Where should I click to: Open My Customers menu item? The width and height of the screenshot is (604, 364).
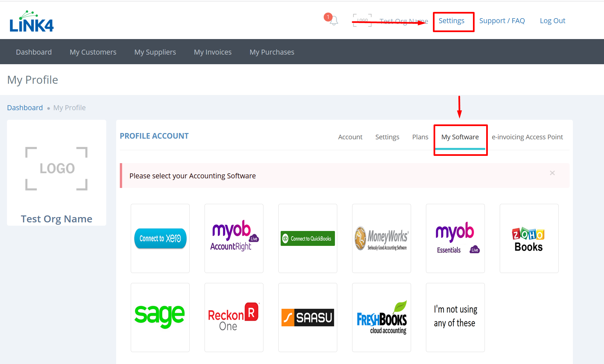point(93,52)
